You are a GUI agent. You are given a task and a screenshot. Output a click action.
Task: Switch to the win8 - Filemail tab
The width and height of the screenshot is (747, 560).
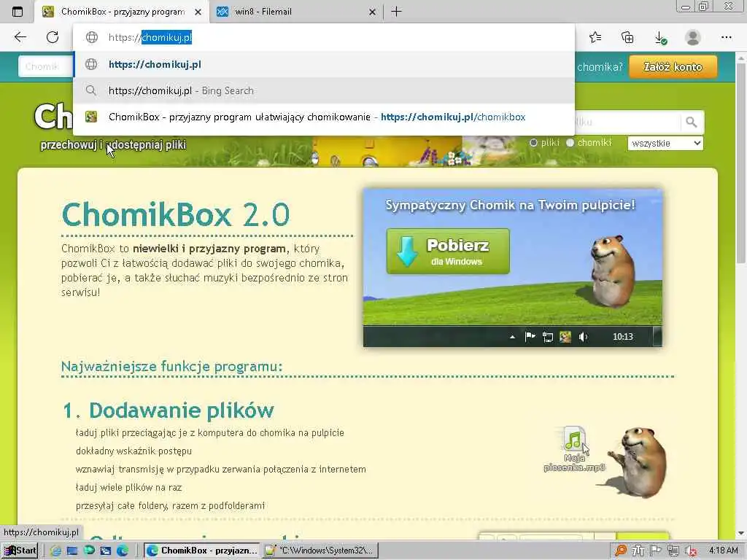click(x=295, y=12)
